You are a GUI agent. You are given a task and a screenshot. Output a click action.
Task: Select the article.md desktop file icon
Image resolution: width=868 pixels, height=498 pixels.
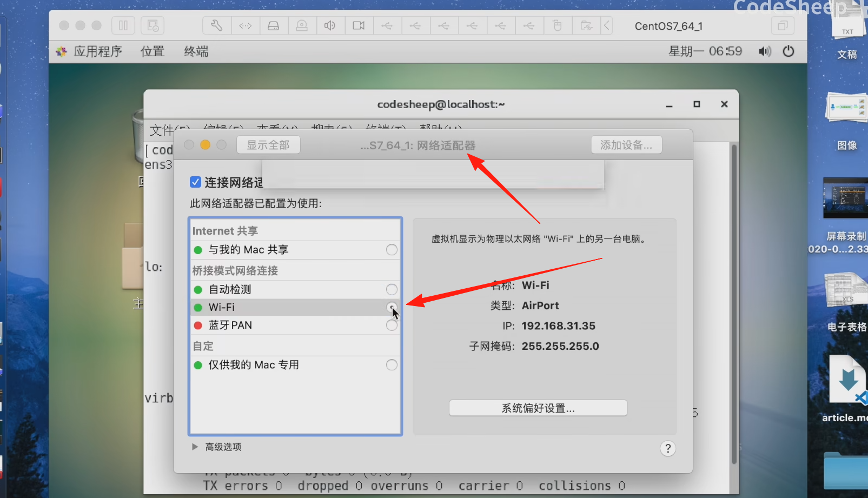click(847, 380)
